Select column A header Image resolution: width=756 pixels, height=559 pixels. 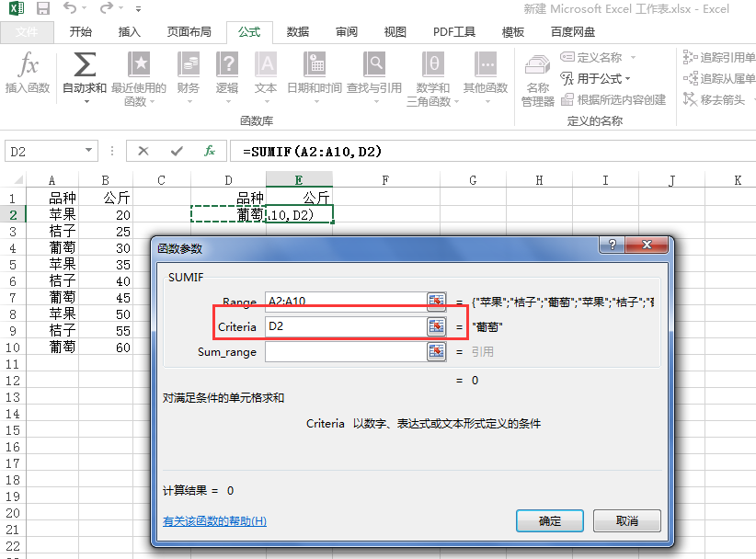tap(52, 180)
